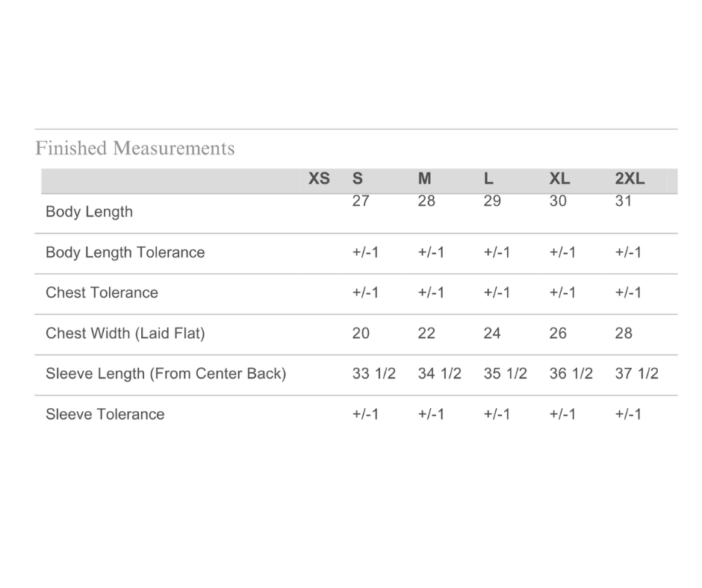The height and width of the screenshot is (588, 702).
Task: Select Chest Width value 26 for XL
Action: click(x=558, y=334)
